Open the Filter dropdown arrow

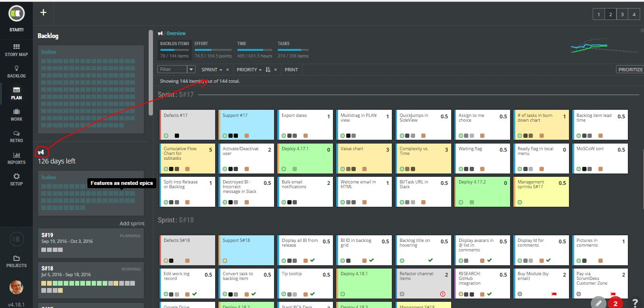[x=191, y=69]
